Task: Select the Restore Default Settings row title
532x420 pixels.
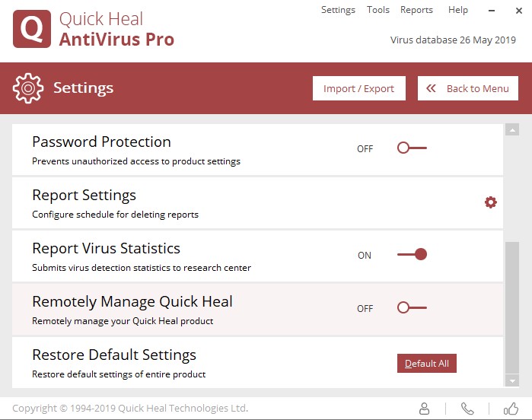Action: [114, 355]
